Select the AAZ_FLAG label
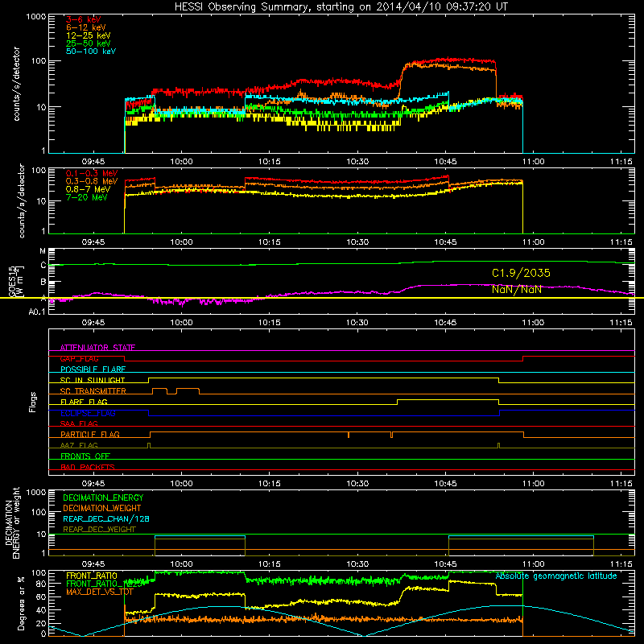The image size is (644, 644). 79,445
